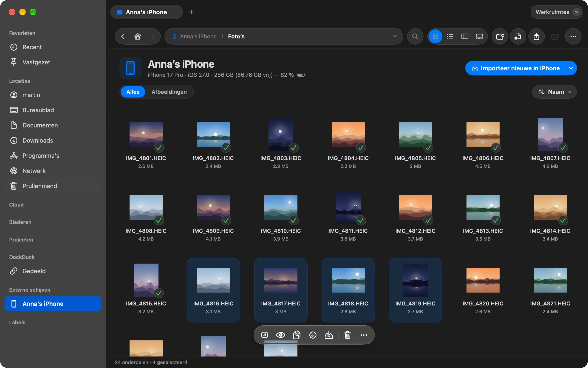Image resolution: width=588 pixels, height=368 pixels.
Task: Expand the Projecten sidebar section
Action: [21, 240]
